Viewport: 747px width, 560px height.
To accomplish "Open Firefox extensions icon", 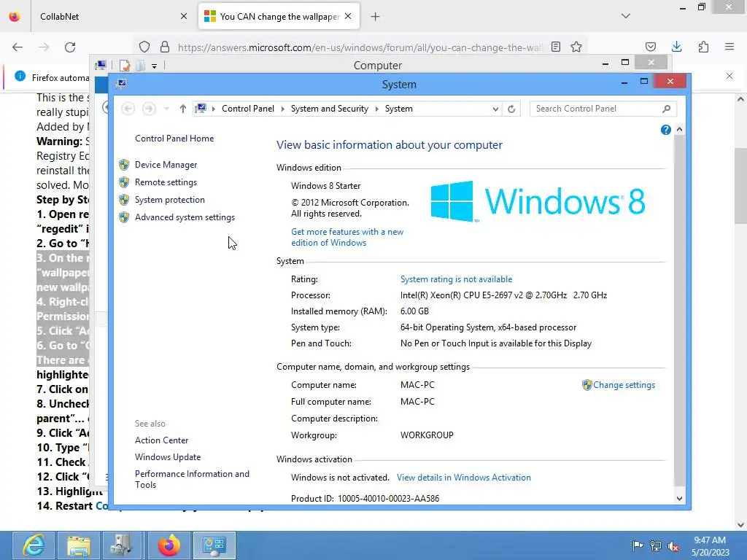I will 704,47.
